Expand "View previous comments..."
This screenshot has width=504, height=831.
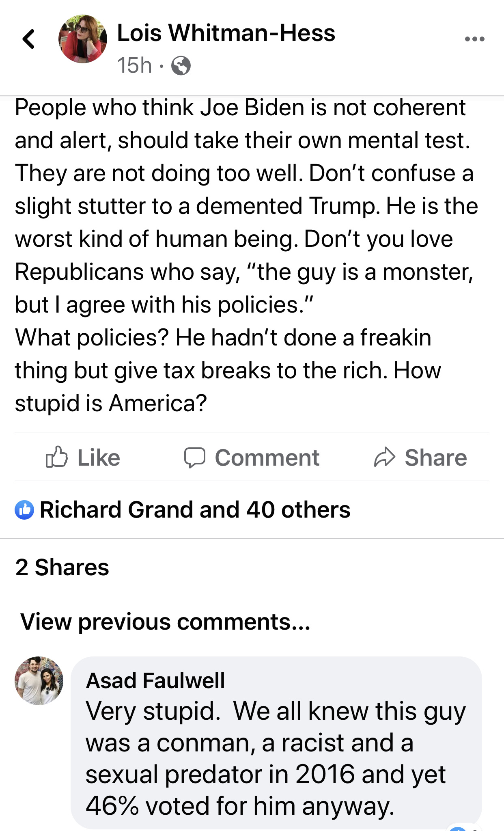pos(165,622)
